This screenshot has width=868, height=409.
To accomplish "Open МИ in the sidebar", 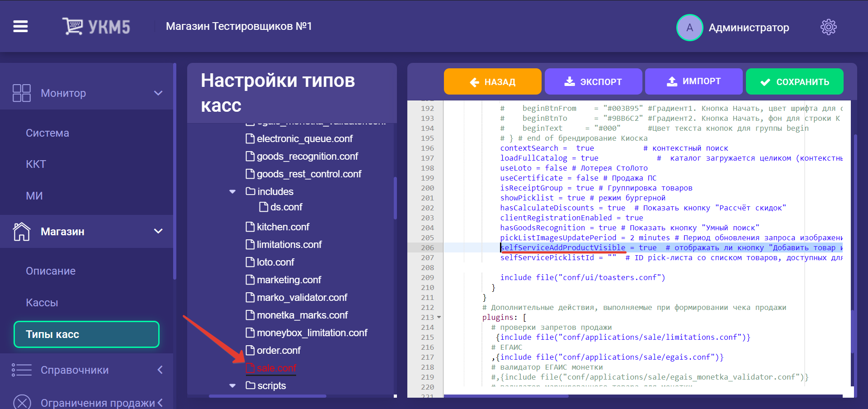I will tap(34, 196).
